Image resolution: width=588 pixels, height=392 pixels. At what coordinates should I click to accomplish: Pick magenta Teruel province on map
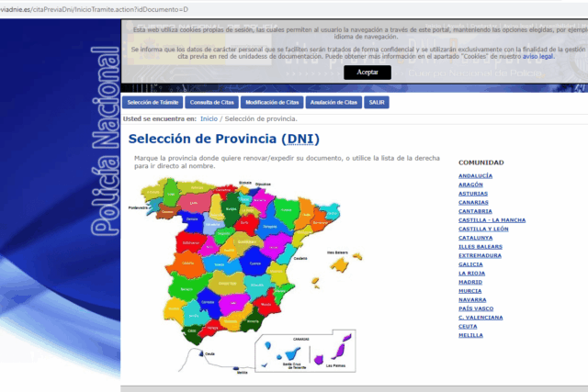pos(276,246)
